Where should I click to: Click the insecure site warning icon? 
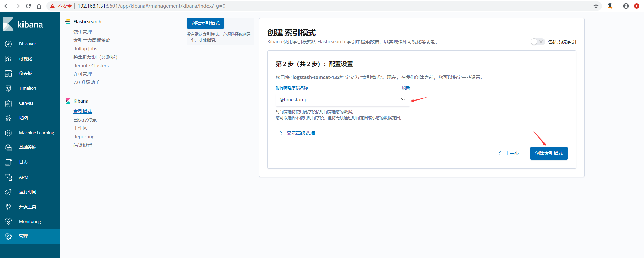point(52,6)
